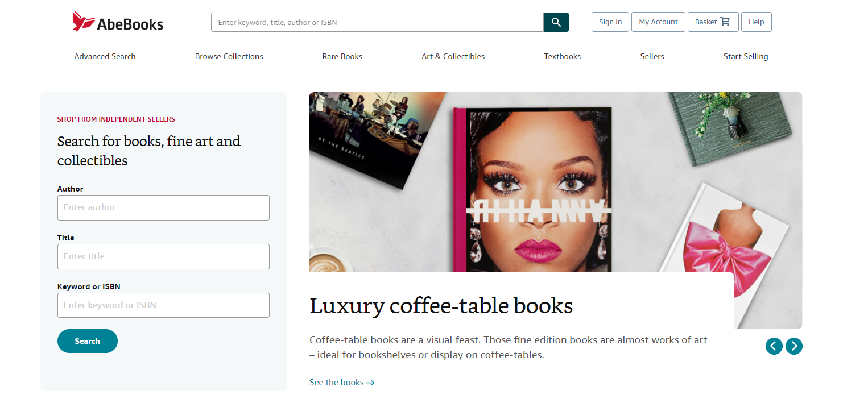Click the arrow beside See the books
Viewport: 868px width, 407px height.
[371, 382]
